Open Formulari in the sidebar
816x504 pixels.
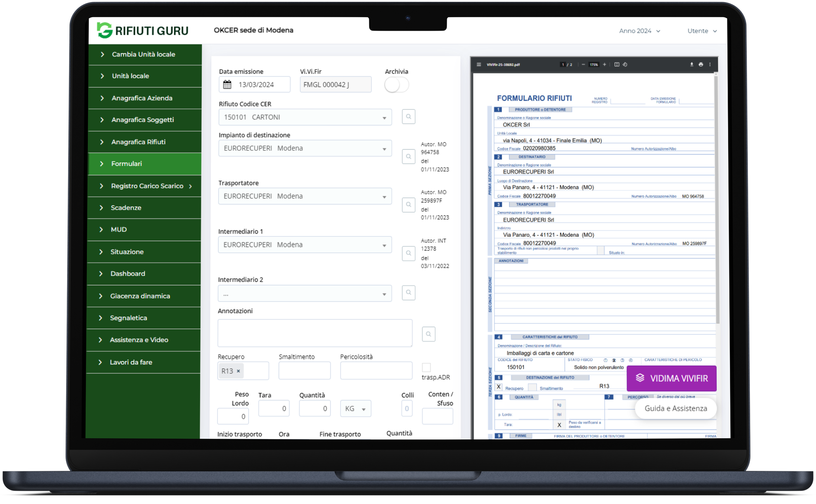[x=127, y=164]
